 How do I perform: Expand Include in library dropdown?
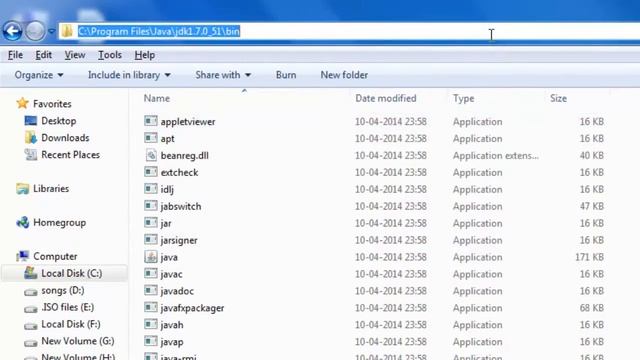(129, 75)
